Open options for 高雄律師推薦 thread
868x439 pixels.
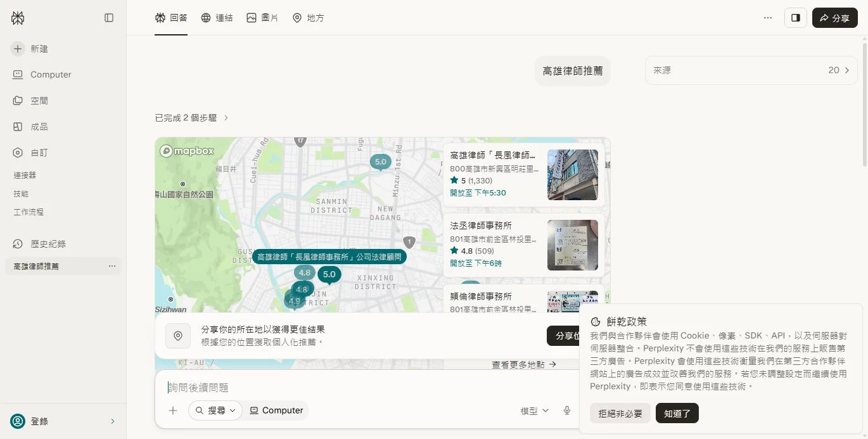pos(112,266)
